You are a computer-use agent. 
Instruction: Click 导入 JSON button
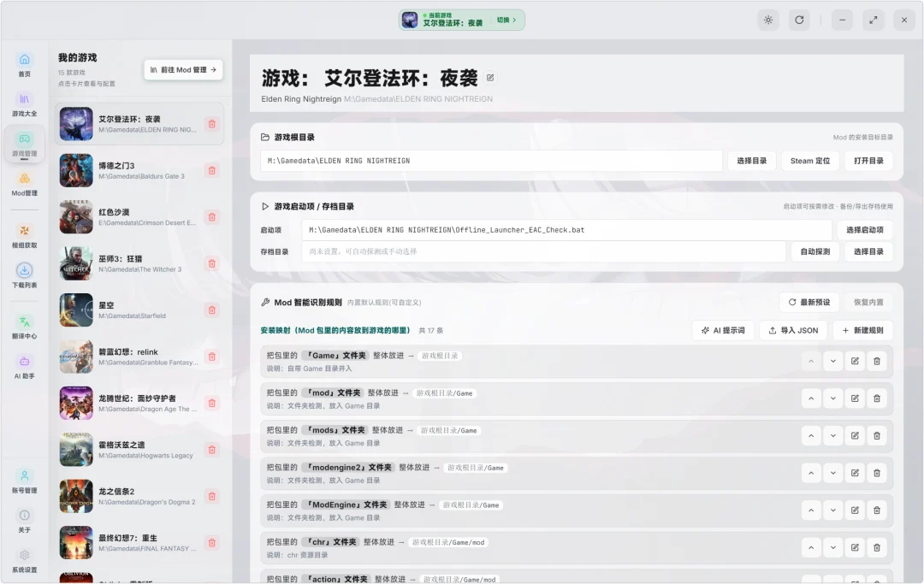pos(793,330)
